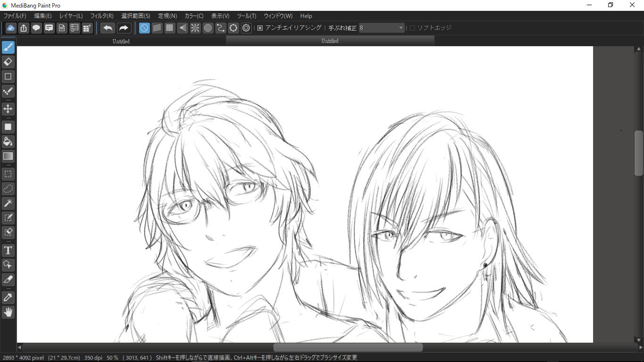Toggle the ソフトエッジ checkbox

(412, 28)
